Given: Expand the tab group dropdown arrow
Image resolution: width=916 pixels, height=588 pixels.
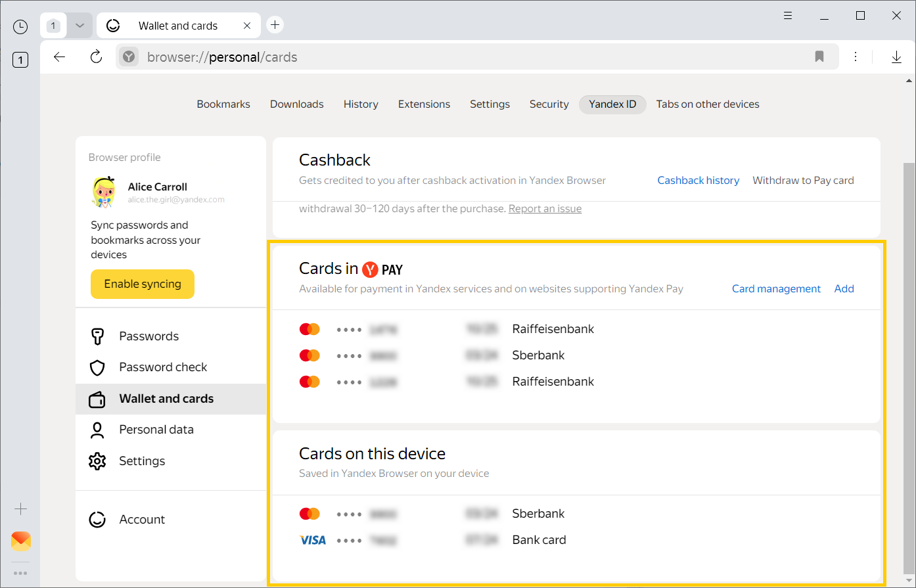Looking at the screenshot, I should pyautogui.click(x=80, y=26).
